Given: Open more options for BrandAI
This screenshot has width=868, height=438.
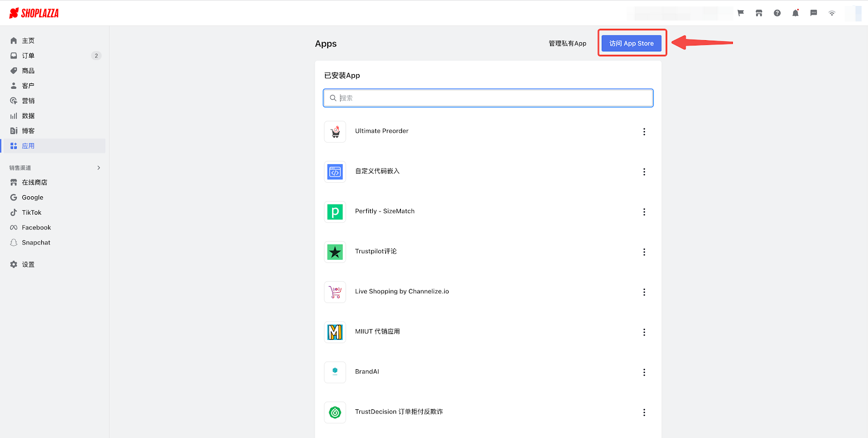Looking at the screenshot, I should pyautogui.click(x=644, y=372).
